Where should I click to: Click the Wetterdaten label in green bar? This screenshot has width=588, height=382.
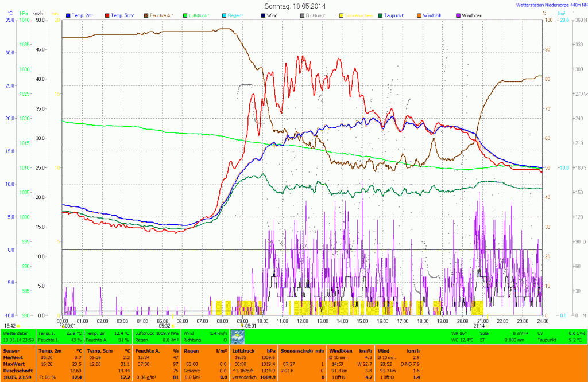(x=16, y=333)
